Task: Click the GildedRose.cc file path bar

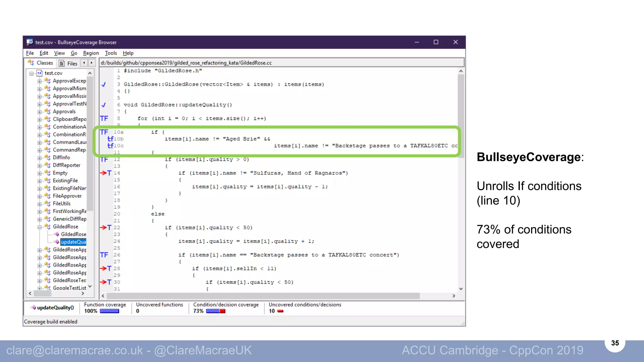Action: point(282,63)
